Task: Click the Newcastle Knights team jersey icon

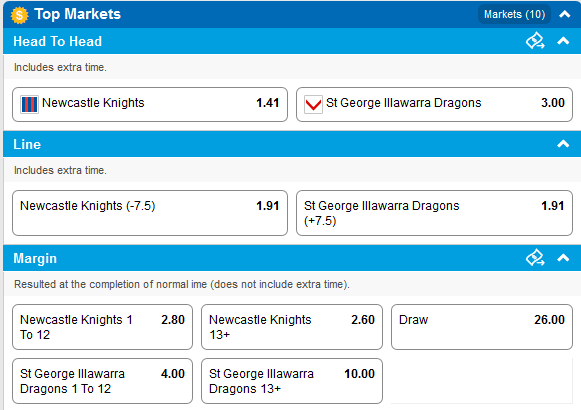Action: click(29, 104)
